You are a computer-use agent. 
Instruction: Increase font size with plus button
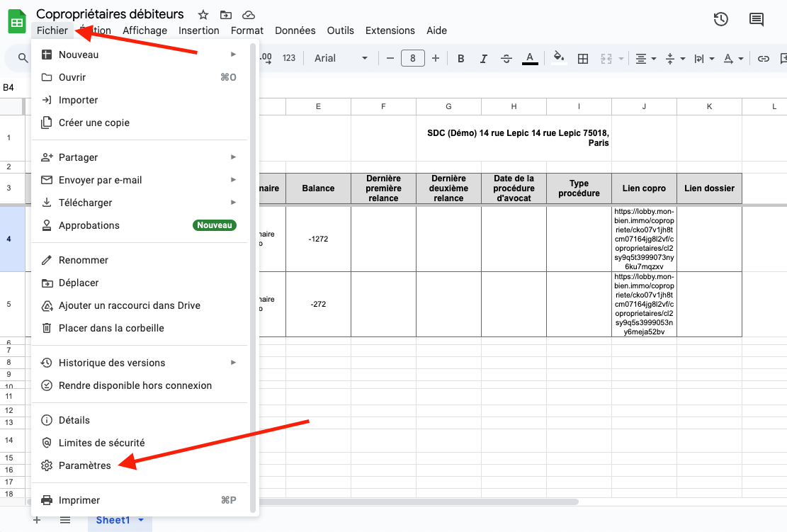436,58
